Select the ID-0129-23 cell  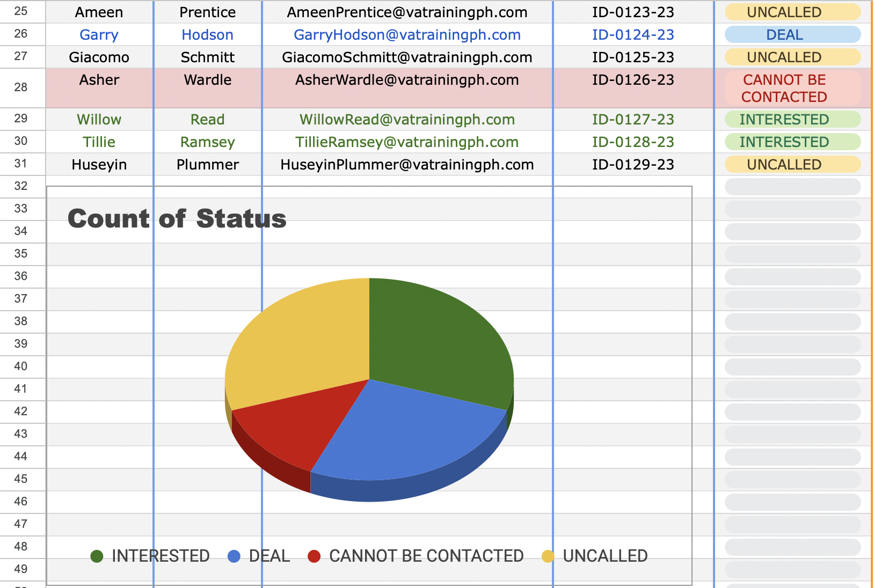[x=633, y=165]
